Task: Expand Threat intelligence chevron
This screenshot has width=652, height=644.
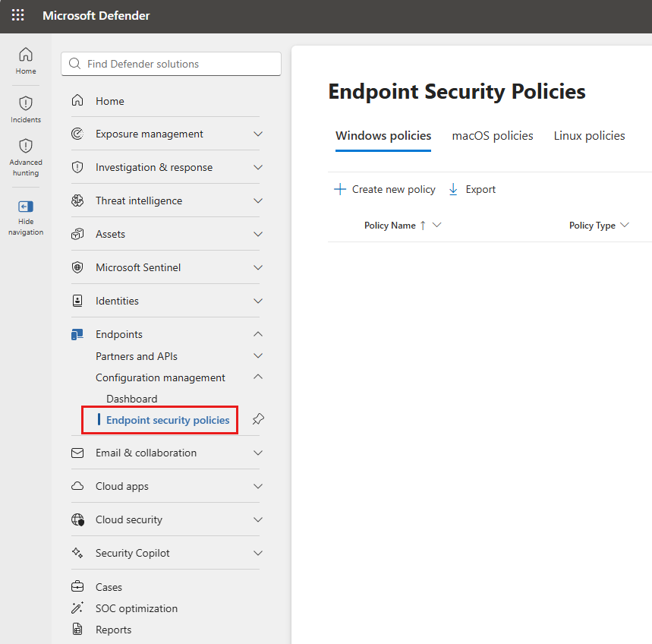Action: tap(258, 200)
